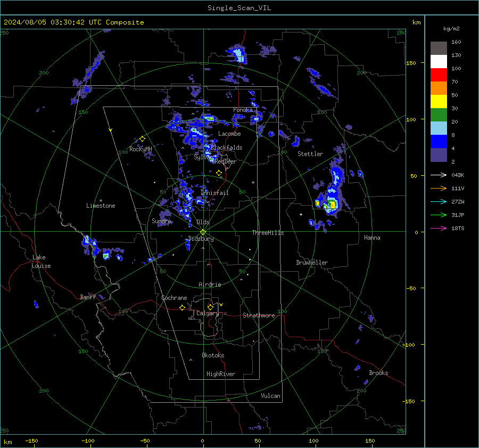Click the -150 tick on the bottom axis
479x448 pixels.
pyautogui.click(x=31, y=441)
